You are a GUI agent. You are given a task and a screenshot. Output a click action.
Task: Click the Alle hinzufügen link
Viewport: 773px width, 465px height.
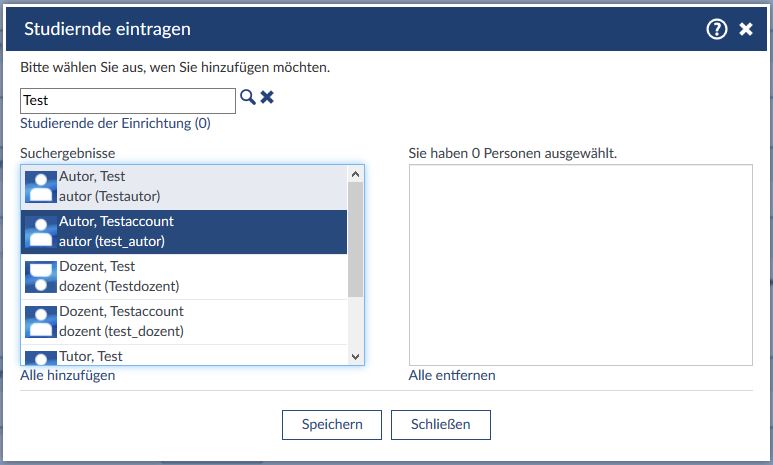68,376
